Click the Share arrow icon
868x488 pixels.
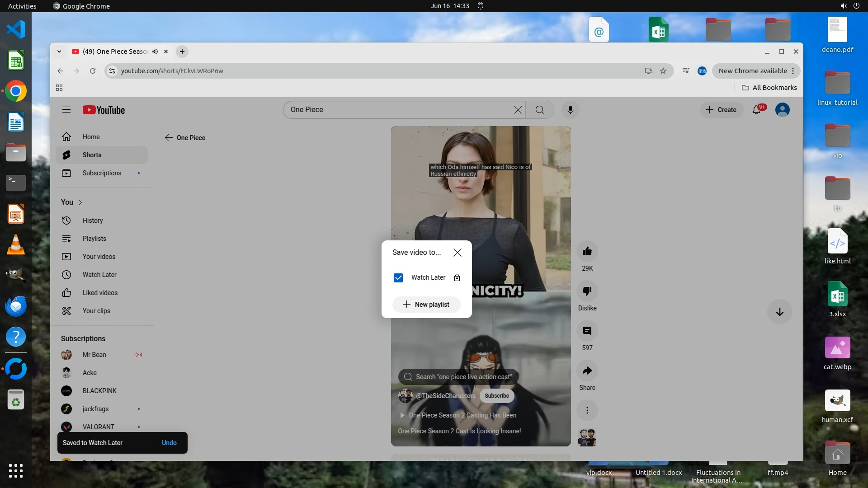click(x=587, y=371)
